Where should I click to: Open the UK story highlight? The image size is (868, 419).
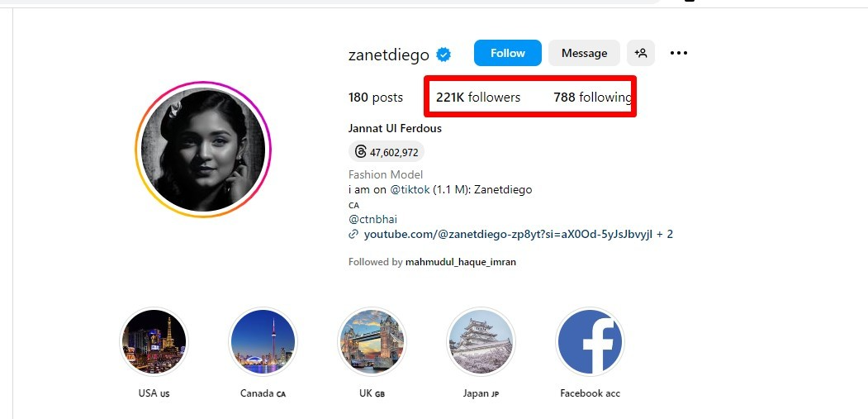tap(372, 341)
